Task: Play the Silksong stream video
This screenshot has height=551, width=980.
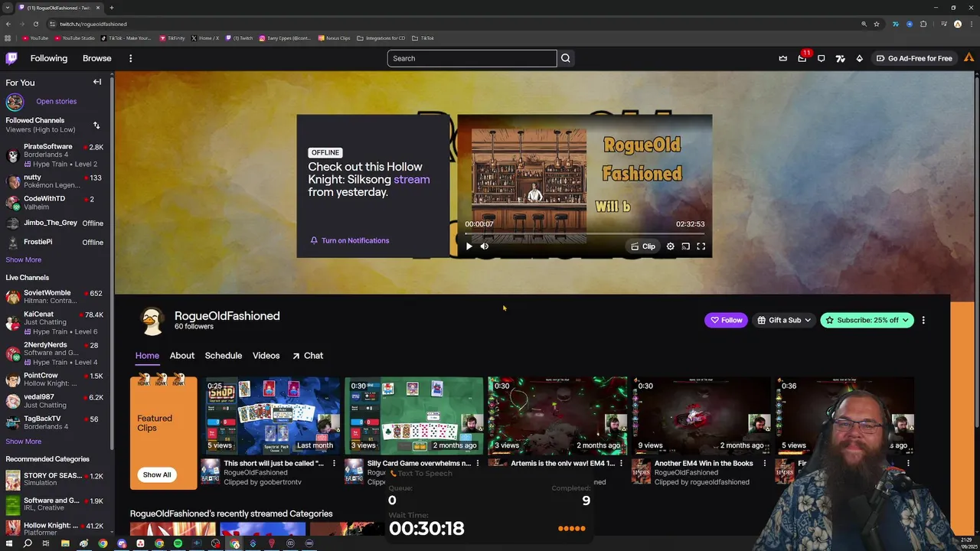Action: 469,246
